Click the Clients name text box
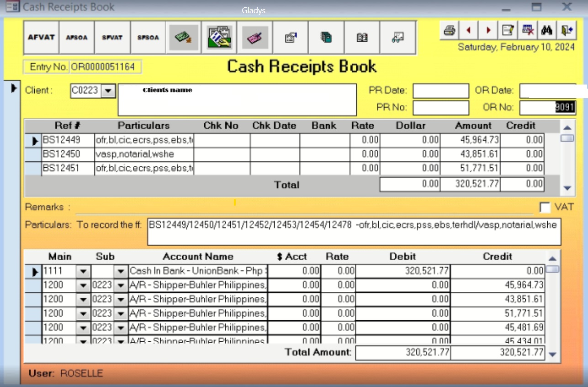The height and width of the screenshot is (387, 588). click(x=237, y=100)
